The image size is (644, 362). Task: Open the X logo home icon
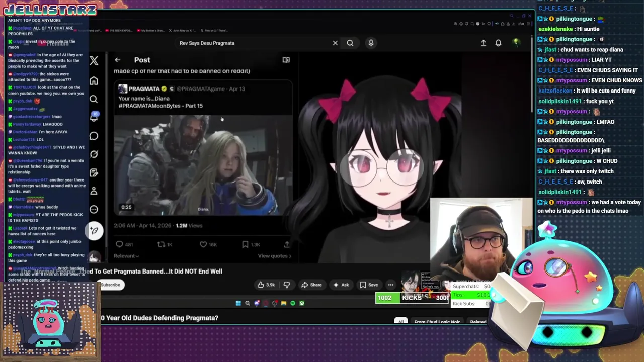94,61
